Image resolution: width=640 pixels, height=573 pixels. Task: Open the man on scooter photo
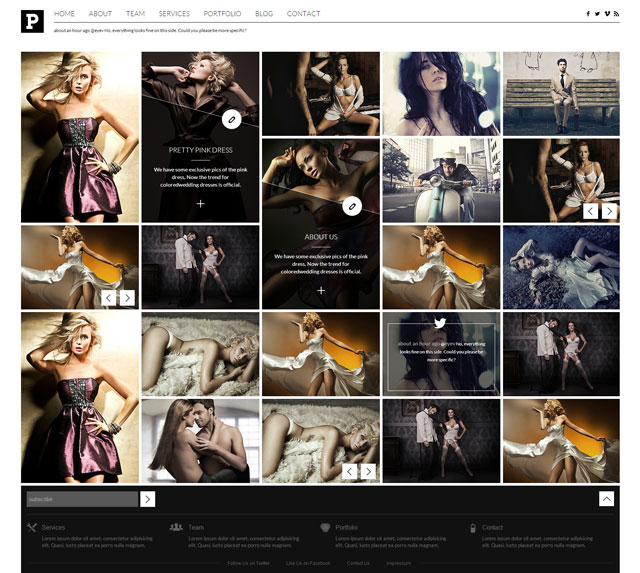(440, 180)
